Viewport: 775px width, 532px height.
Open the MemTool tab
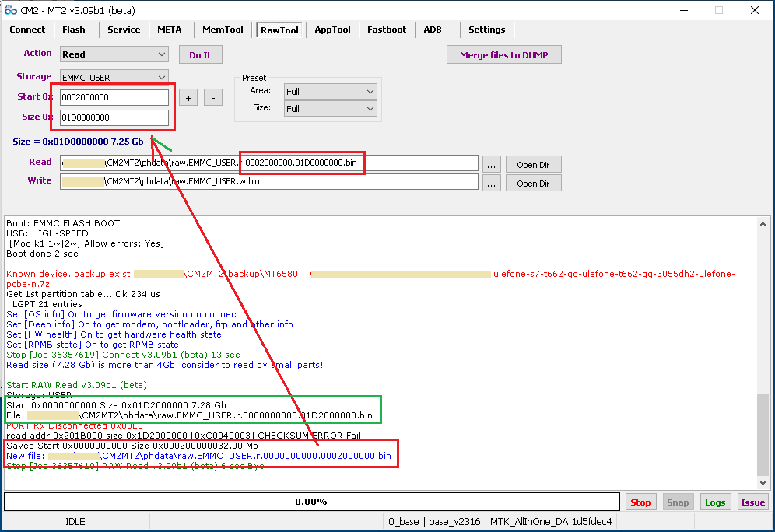tap(223, 30)
